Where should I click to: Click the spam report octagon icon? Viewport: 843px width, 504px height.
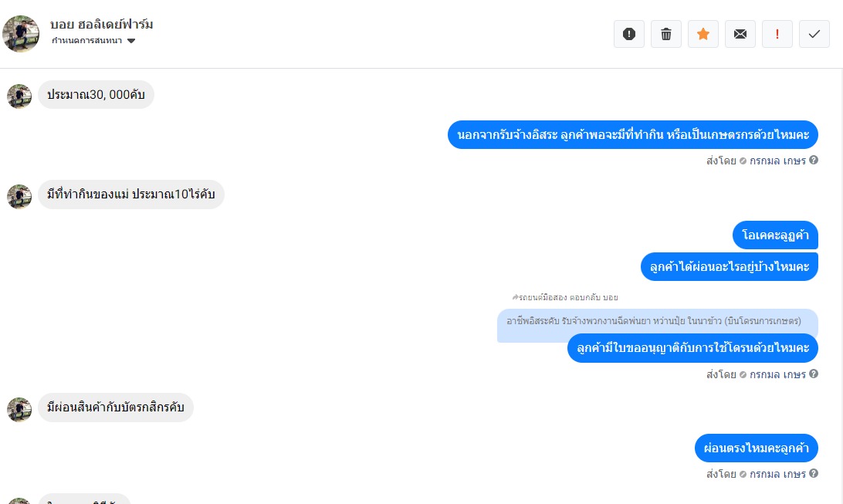[629, 34]
